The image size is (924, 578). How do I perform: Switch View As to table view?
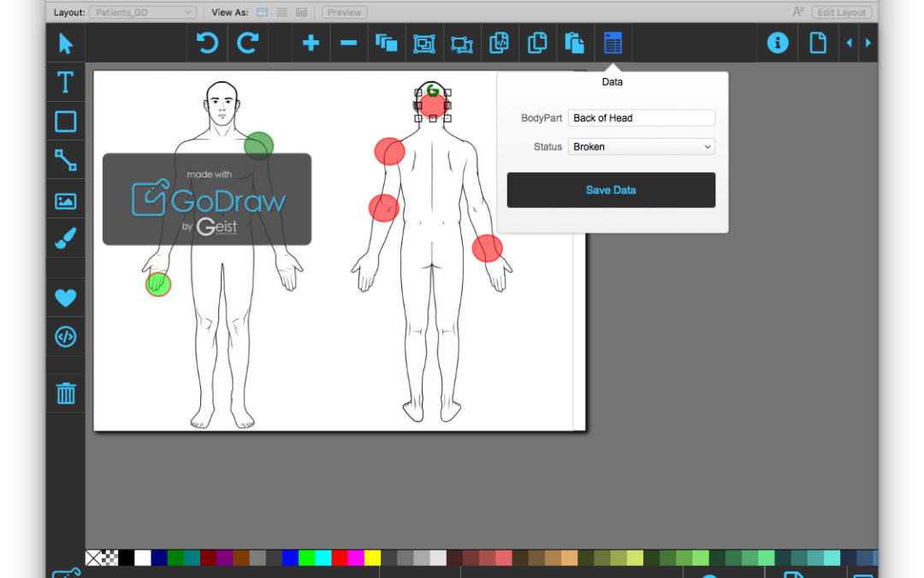click(302, 12)
